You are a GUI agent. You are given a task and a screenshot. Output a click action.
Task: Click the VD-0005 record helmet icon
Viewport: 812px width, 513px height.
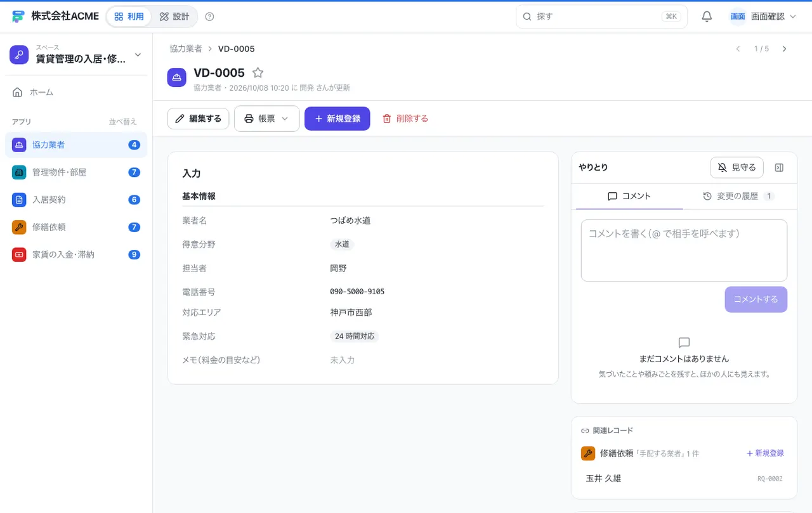(x=177, y=77)
